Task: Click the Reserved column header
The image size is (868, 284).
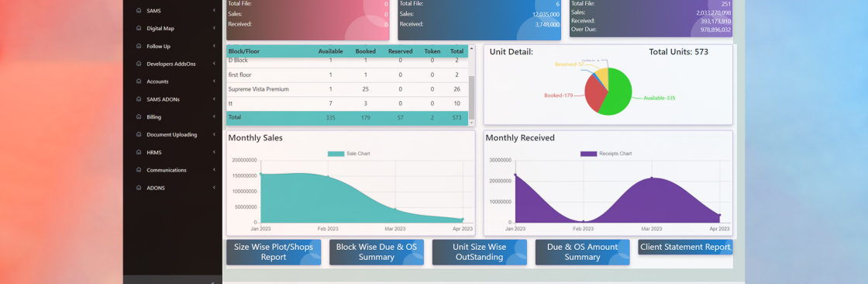Action: (x=400, y=51)
